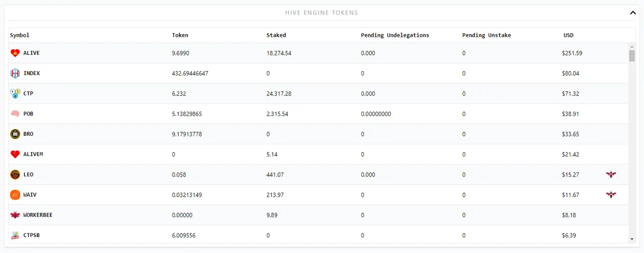This screenshot has width=644, height=253.
Task: Click the BRO token icon
Action: click(x=15, y=134)
